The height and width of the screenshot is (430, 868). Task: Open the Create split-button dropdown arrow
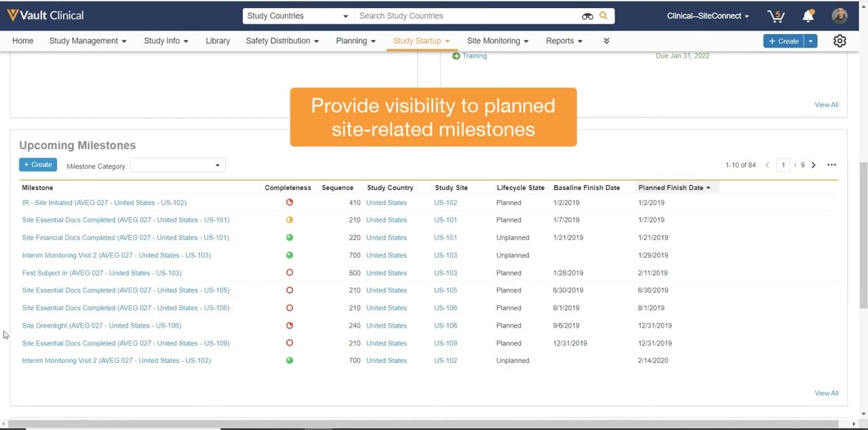pyautogui.click(x=810, y=41)
